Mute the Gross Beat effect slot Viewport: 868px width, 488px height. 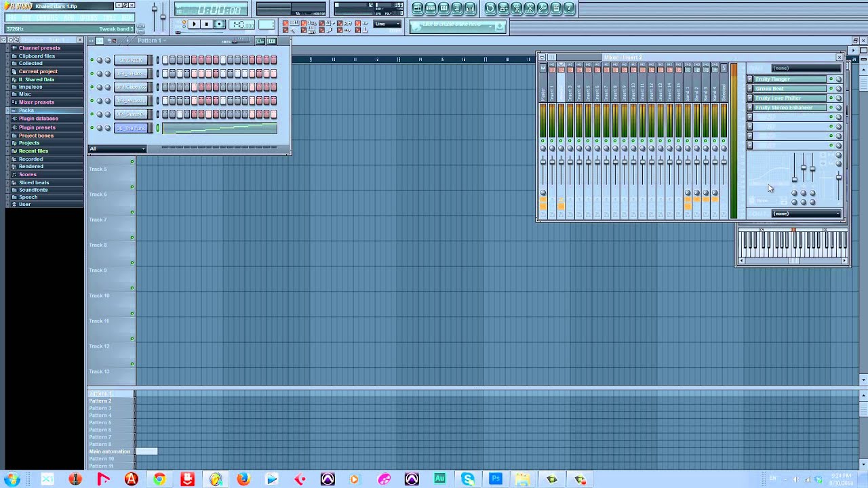coord(831,89)
